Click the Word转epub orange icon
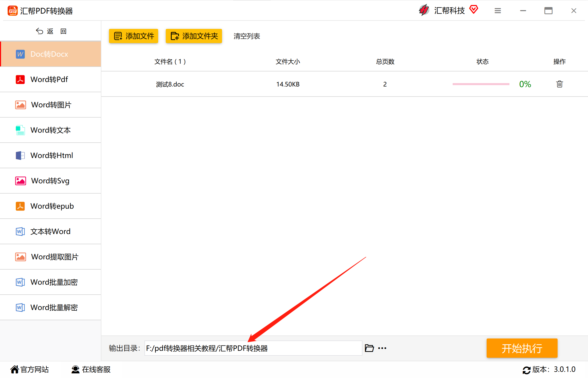This screenshot has height=378, width=588. tap(20, 206)
